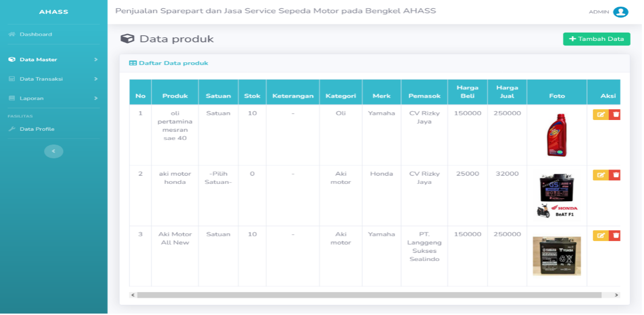Edit the aki motor honda product
Viewport: 644px width, 315px height.
(601, 175)
